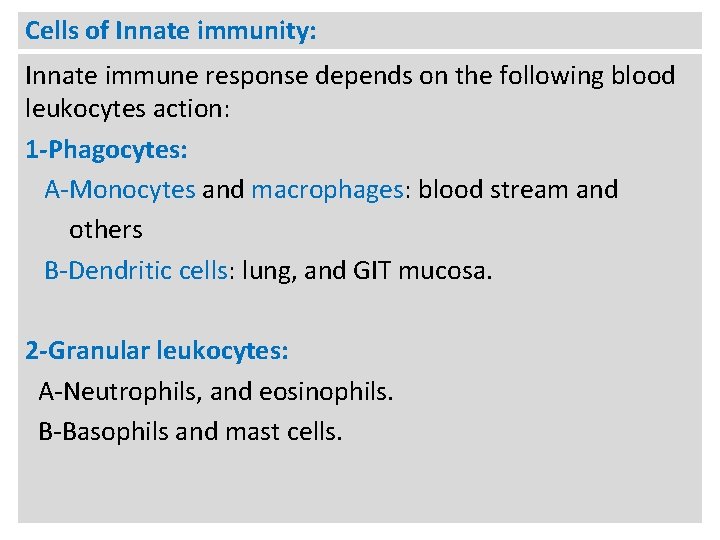Select the '1-Phagocytes:' heading

click(x=106, y=150)
